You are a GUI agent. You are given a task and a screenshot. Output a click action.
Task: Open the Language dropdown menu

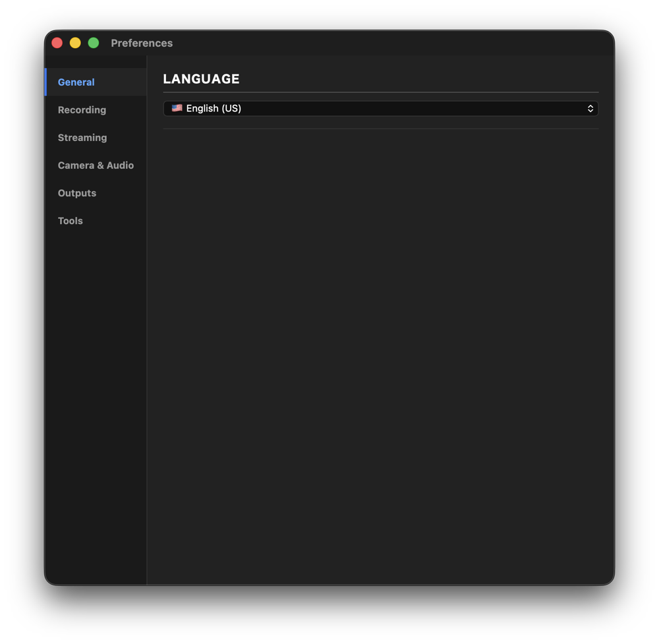[x=381, y=109]
